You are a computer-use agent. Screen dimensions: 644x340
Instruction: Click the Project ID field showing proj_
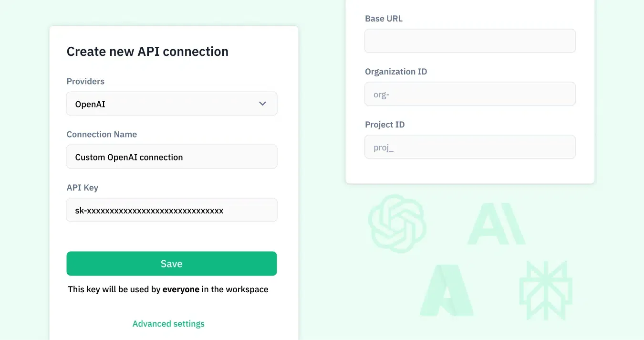tap(470, 147)
